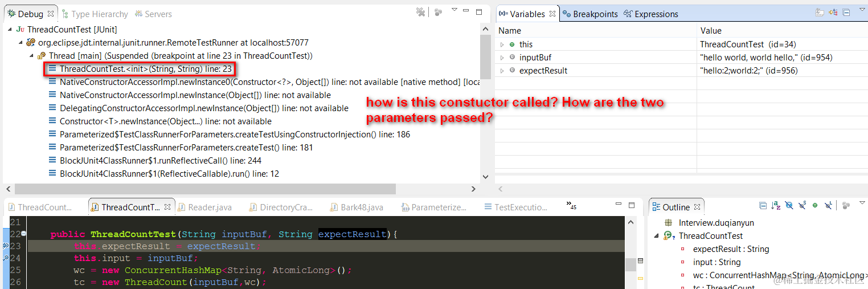Select Constructor<T>.newInstance stack frame

point(165,121)
